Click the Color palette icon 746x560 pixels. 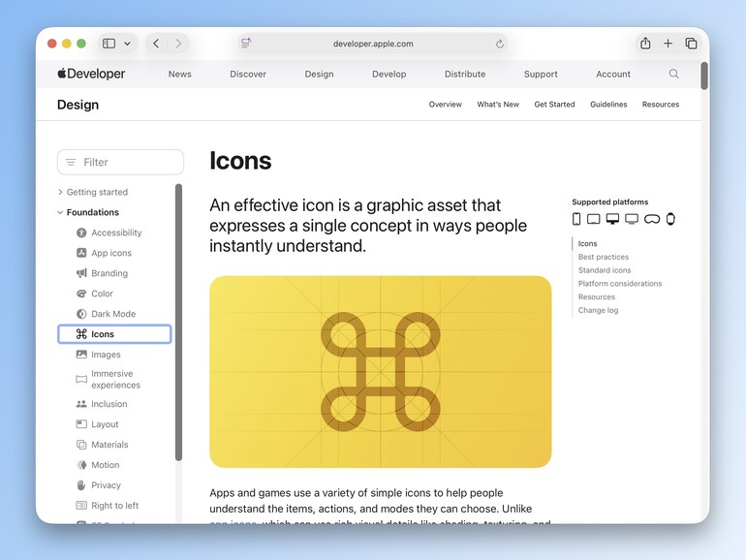[x=81, y=294]
